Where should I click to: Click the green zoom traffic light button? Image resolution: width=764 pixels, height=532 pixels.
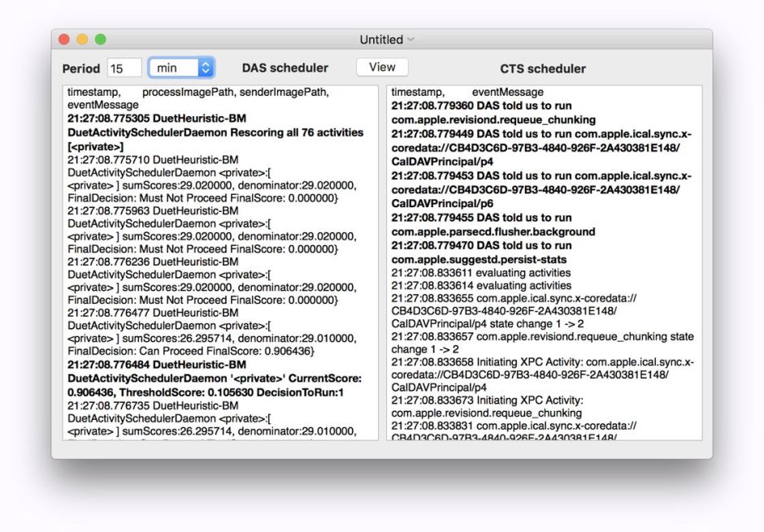point(98,38)
